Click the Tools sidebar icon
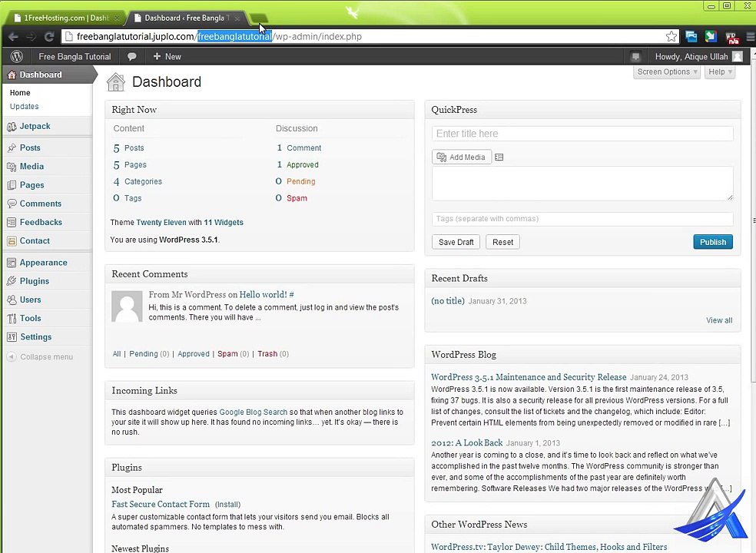 click(12, 319)
